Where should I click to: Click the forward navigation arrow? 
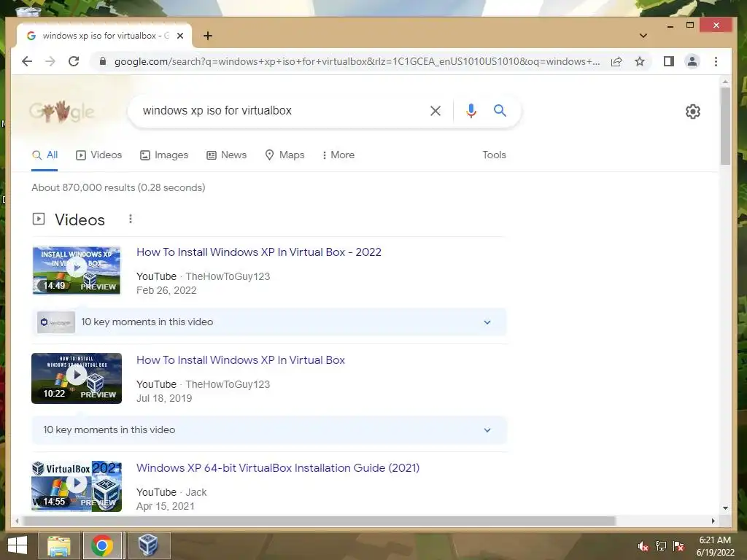(x=50, y=61)
